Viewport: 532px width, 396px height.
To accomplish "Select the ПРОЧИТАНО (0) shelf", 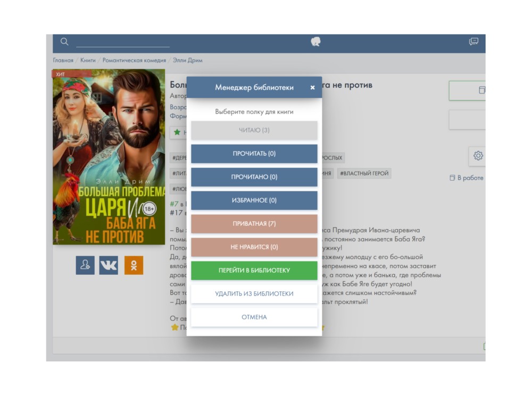I will tap(254, 177).
